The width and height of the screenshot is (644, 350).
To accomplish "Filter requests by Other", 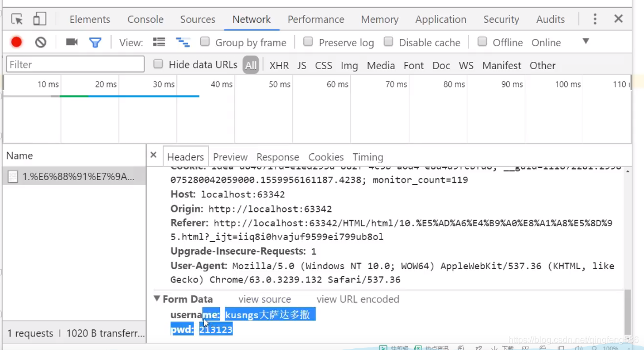I will pos(543,65).
